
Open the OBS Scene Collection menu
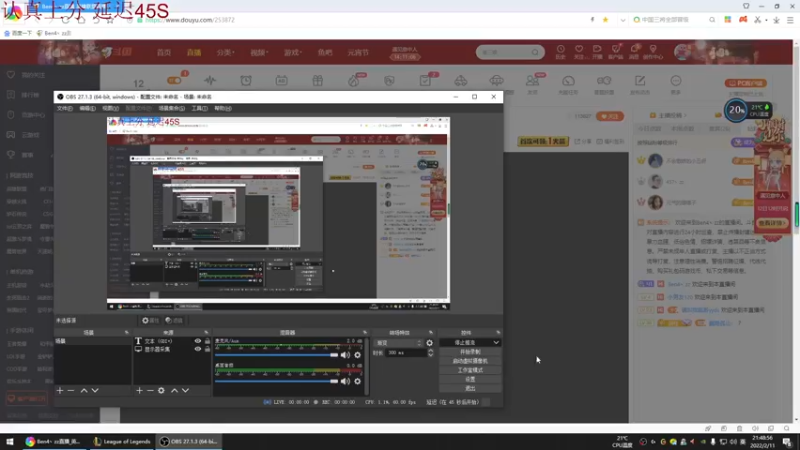171,108
